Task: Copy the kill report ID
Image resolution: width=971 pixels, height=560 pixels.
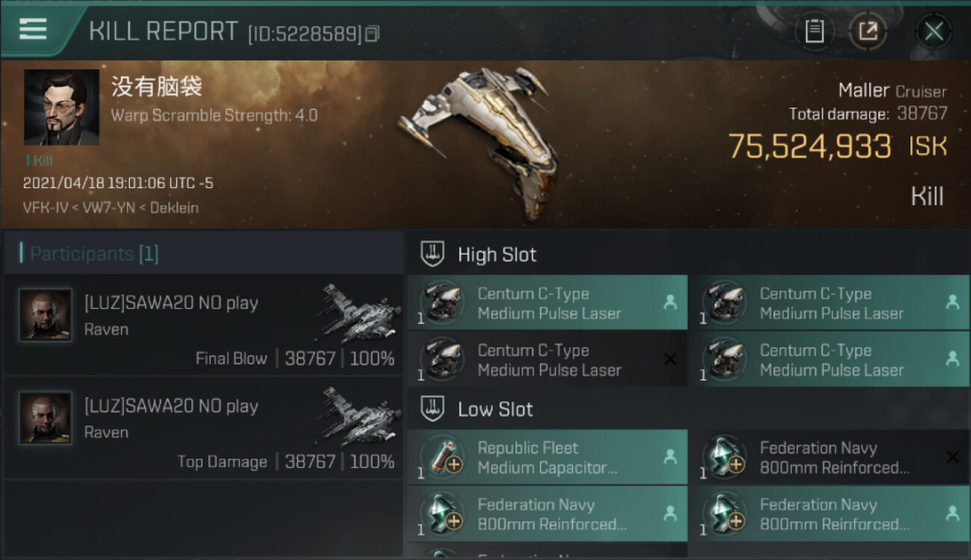Action: [x=373, y=34]
